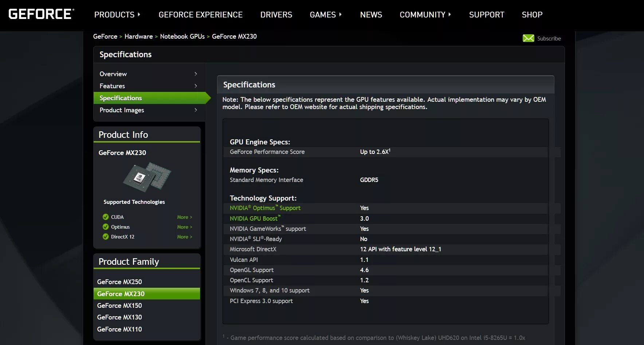Go to the Drivers page
644x345 pixels.
[276, 15]
